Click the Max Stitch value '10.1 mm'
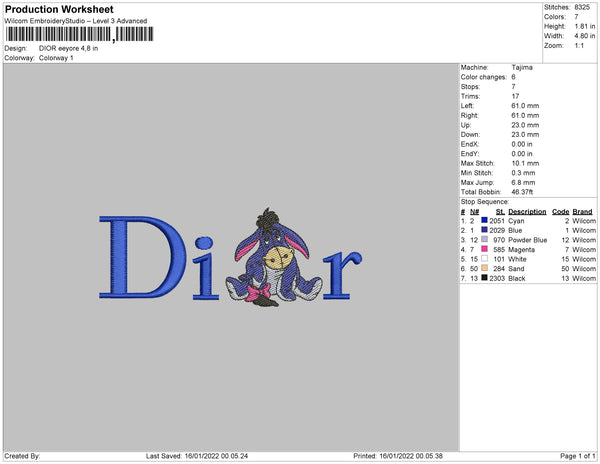Screen dimensions: 600x464 [525, 163]
